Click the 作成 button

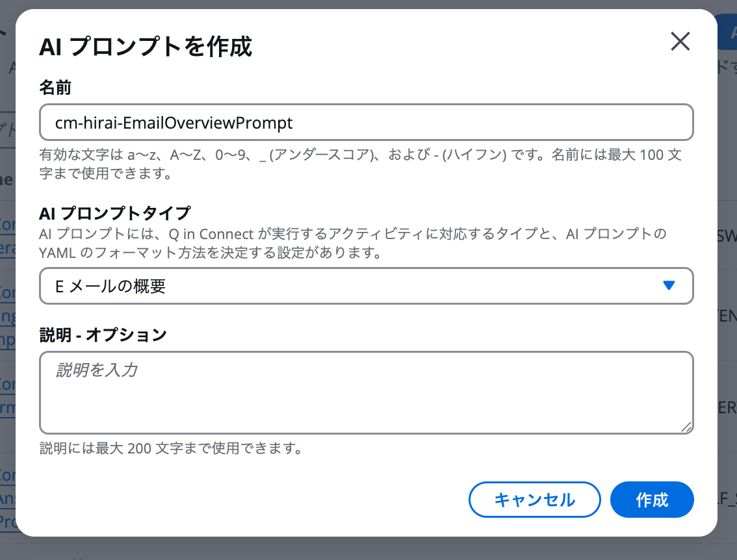point(652,500)
